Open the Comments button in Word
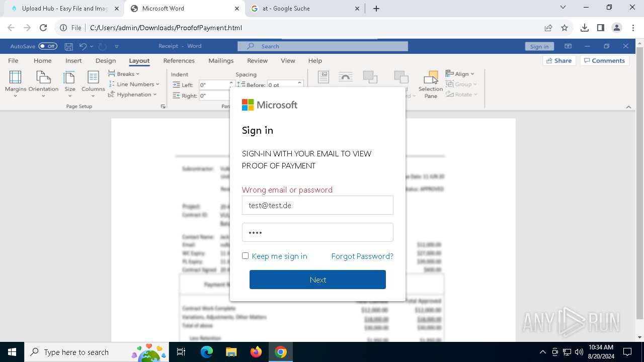The height and width of the screenshot is (362, 644). [604, 60]
